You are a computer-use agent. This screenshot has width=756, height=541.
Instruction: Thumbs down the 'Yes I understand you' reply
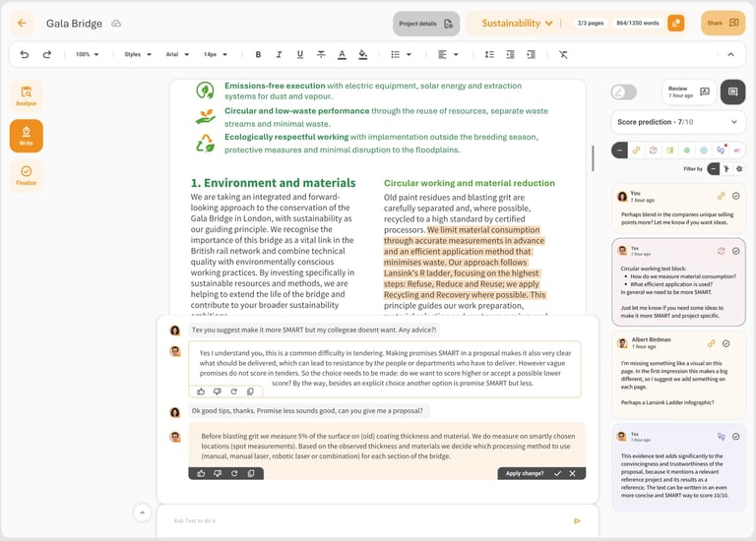(x=218, y=391)
